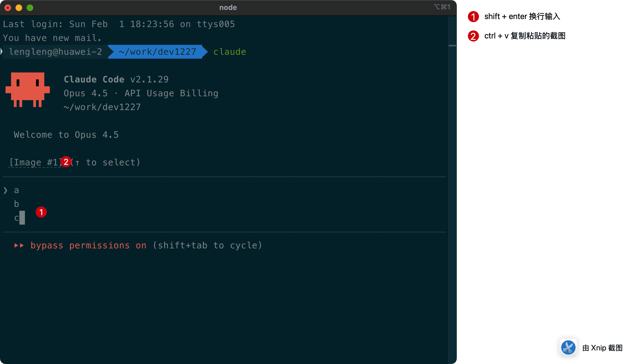The width and height of the screenshot is (634, 364).
Task: Click the shift+tab to cycle hint
Action: point(207,245)
